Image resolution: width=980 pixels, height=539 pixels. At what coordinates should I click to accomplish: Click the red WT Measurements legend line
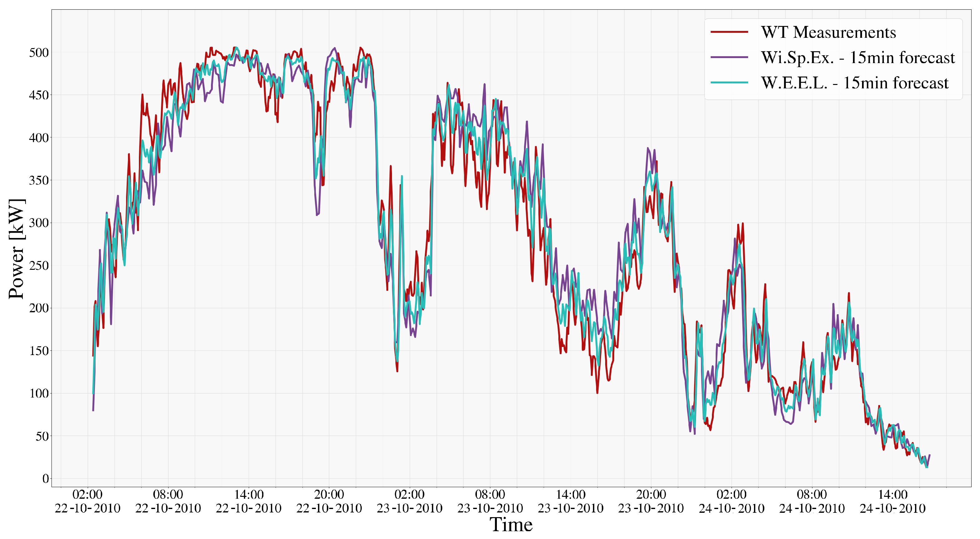pyautogui.click(x=729, y=32)
